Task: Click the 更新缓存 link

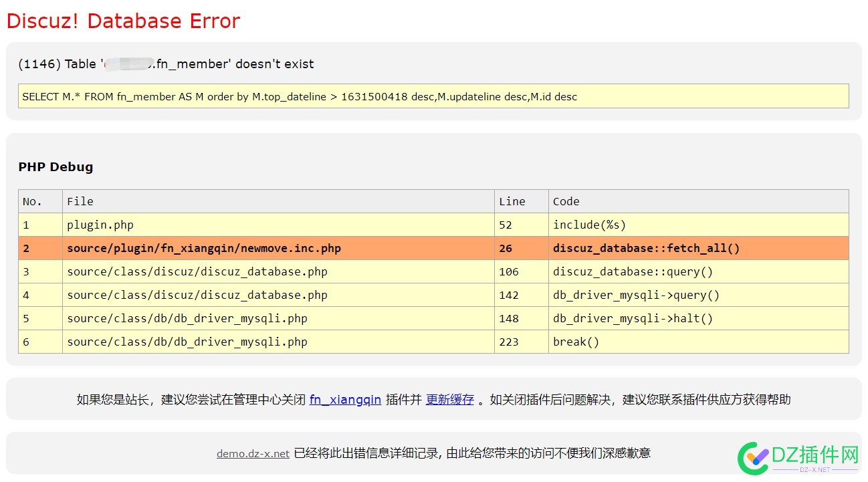Action: (x=450, y=400)
